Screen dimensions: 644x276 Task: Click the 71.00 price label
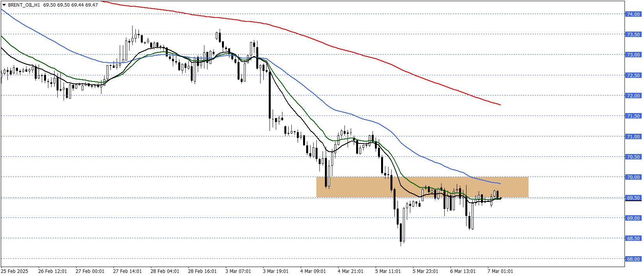tap(633, 136)
